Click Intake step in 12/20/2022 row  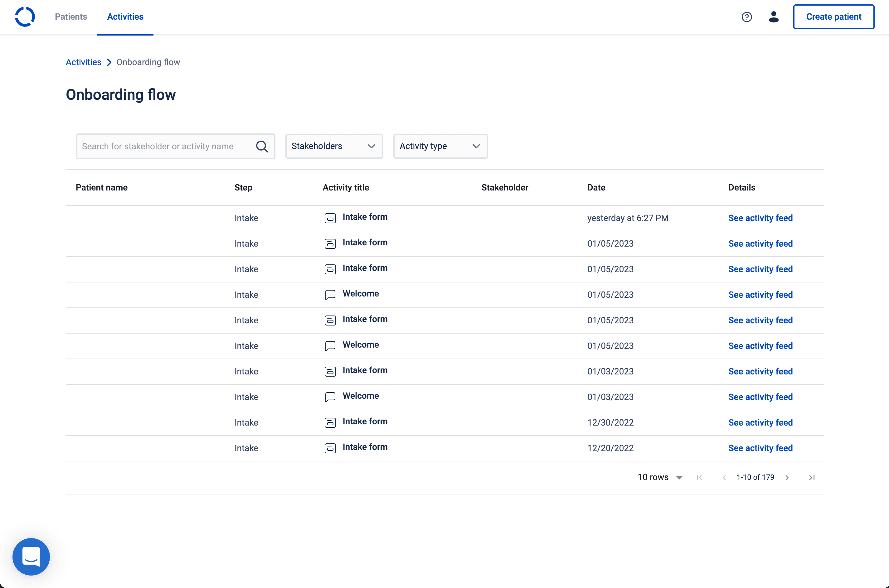(x=246, y=448)
